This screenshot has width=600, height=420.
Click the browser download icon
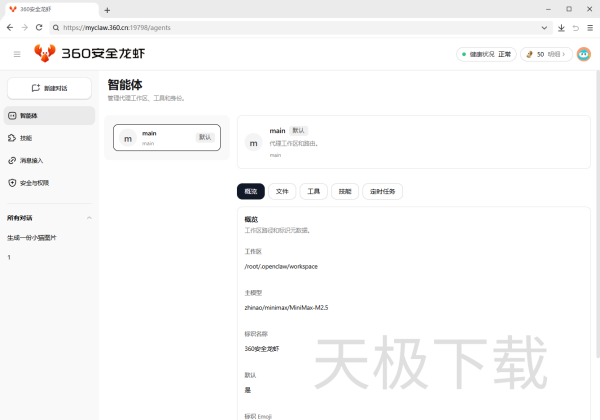pyautogui.click(x=561, y=27)
